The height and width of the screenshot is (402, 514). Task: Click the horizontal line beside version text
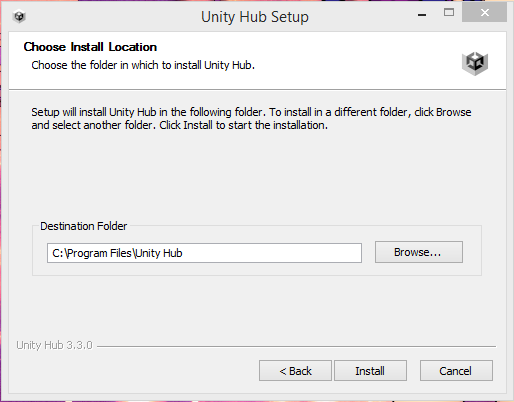tap(296, 346)
